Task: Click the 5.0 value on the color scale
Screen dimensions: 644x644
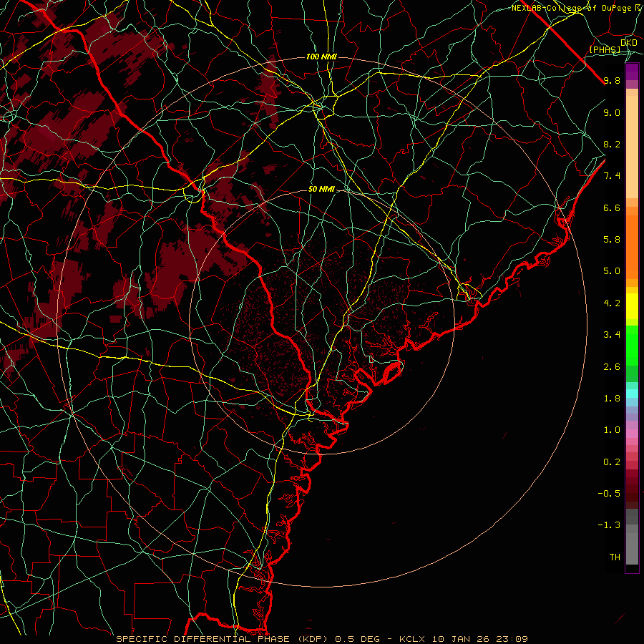Action: 612,271
